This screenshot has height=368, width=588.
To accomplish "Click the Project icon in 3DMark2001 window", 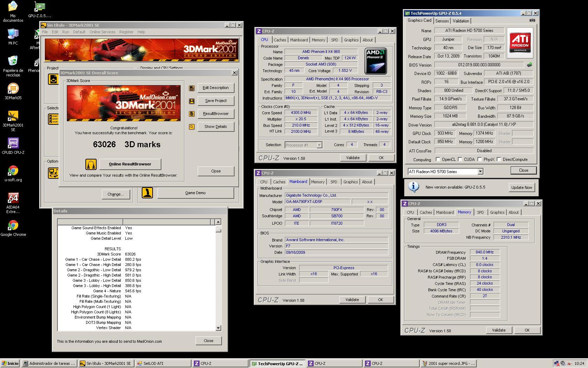I will point(53,79).
